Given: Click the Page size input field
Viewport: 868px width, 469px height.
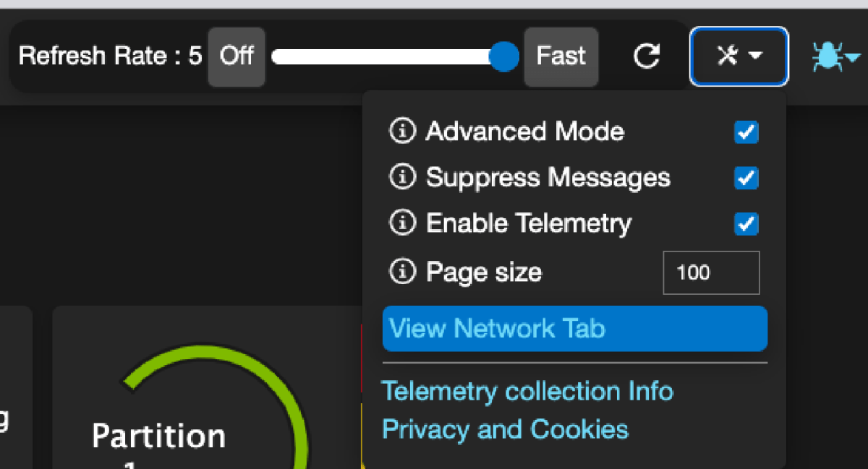Looking at the screenshot, I should 711,272.
